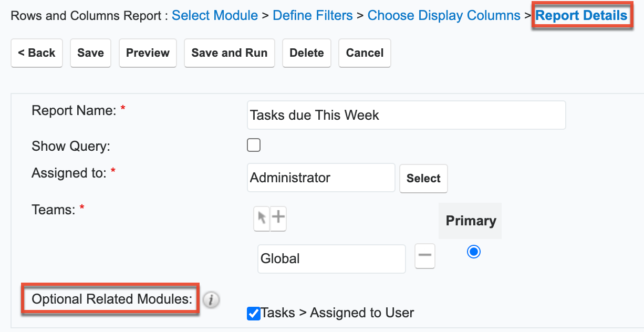The height and width of the screenshot is (332, 644).
Task: Select the Primary radio for Global team
Action: 473,252
